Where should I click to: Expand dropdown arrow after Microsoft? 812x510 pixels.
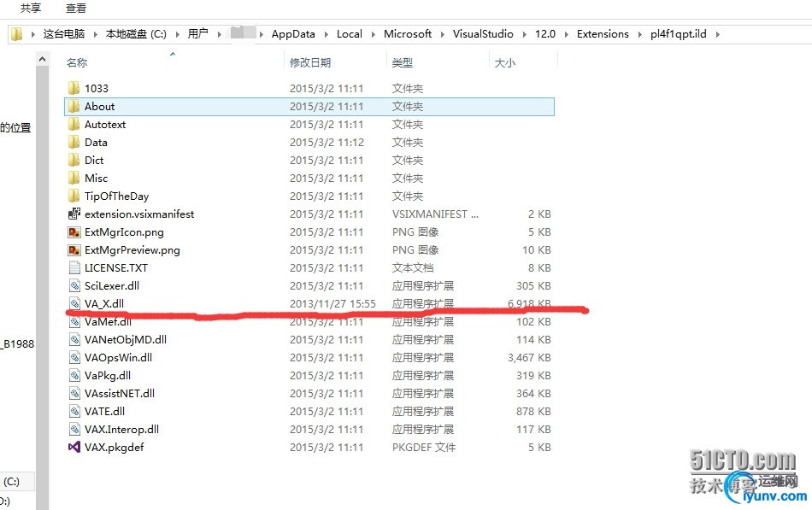pyautogui.click(x=443, y=34)
